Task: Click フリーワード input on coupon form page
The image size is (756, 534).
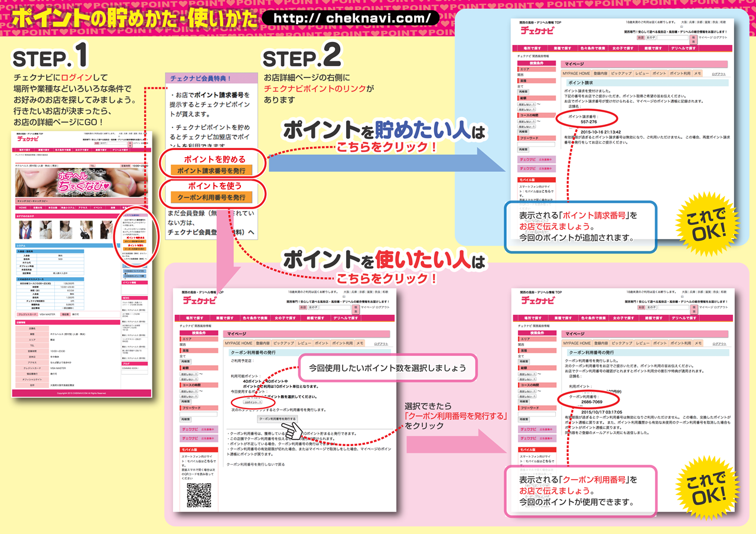Action: 198,414
